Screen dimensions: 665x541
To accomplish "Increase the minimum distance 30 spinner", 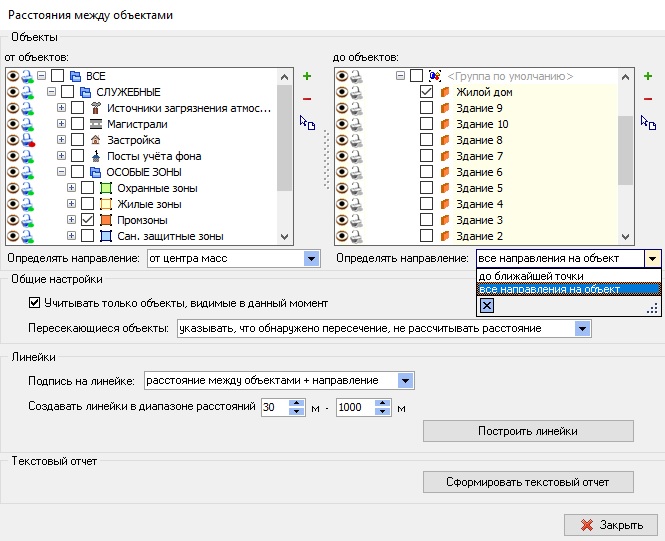I will (295, 403).
